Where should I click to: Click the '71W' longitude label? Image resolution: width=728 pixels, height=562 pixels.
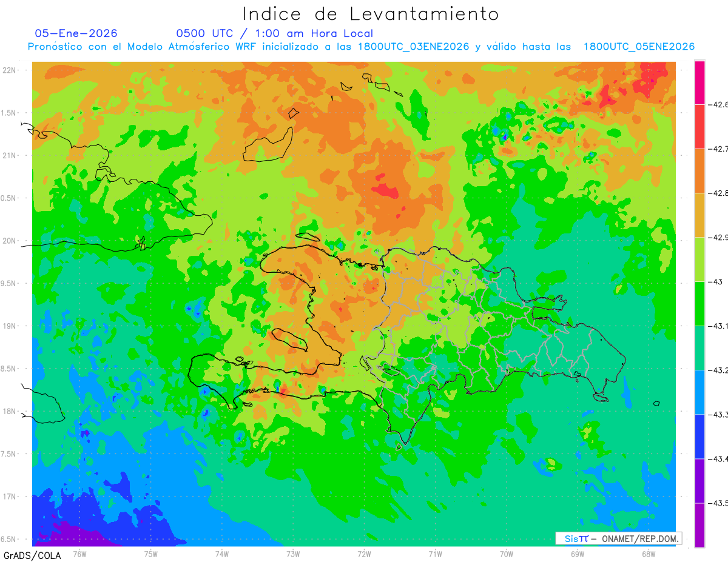coord(435,554)
